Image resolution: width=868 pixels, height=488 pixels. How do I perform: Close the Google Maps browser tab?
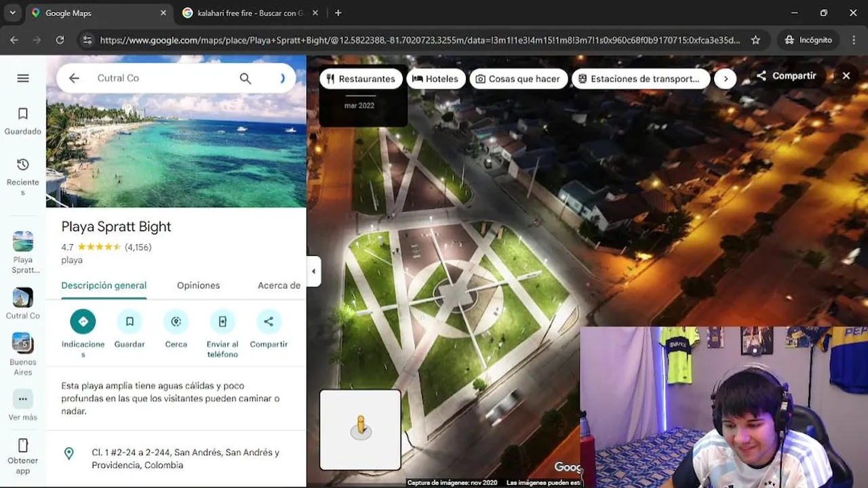[163, 13]
